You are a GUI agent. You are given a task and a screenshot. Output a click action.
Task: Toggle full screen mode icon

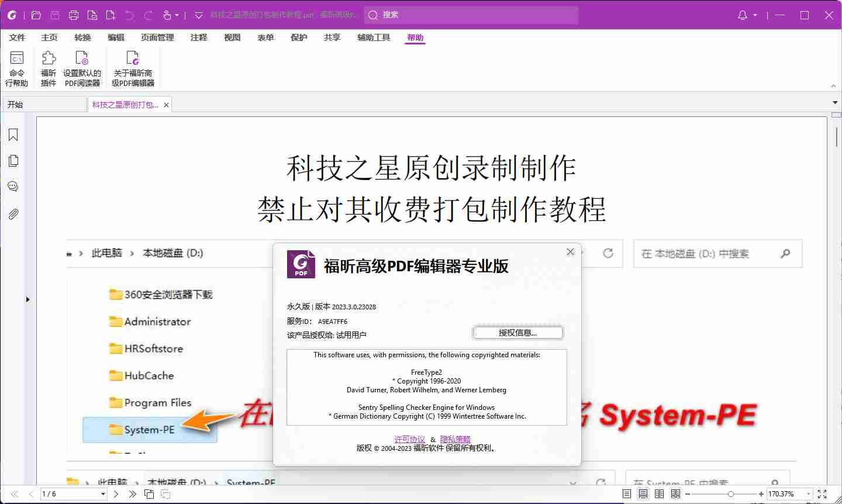(822, 494)
